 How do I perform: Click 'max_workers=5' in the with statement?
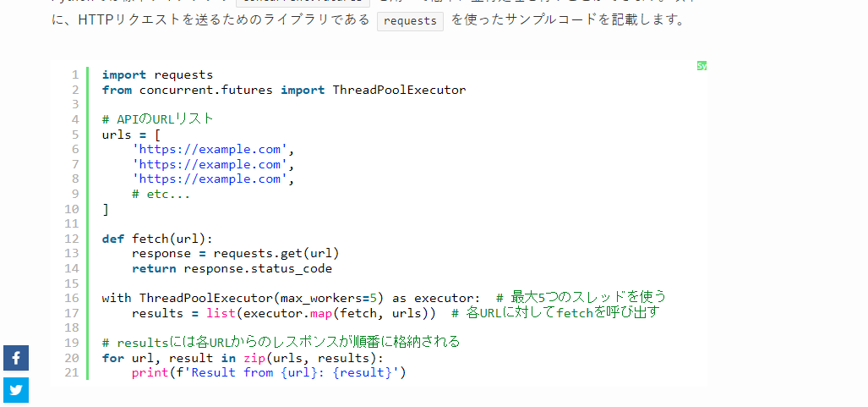[329, 299]
